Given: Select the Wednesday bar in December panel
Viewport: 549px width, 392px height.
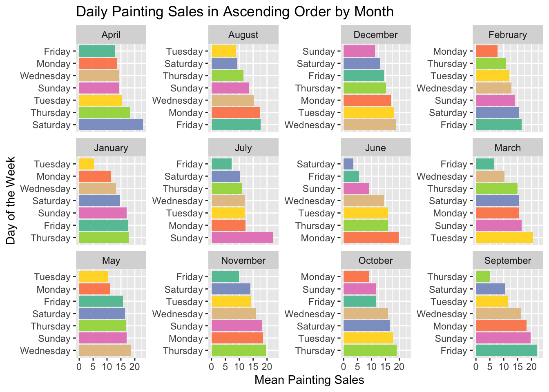Looking at the screenshot, I should pyautogui.click(x=370, y=125).
